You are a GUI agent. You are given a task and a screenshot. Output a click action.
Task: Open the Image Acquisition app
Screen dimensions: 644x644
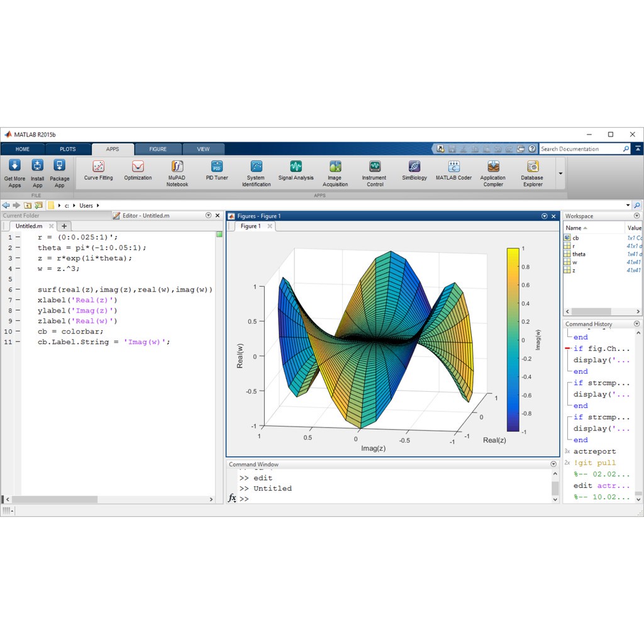335,167
